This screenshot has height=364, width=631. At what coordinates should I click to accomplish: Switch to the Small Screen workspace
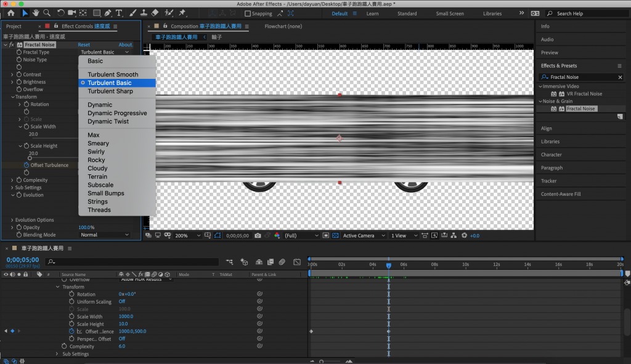click(x=450, y=14)
